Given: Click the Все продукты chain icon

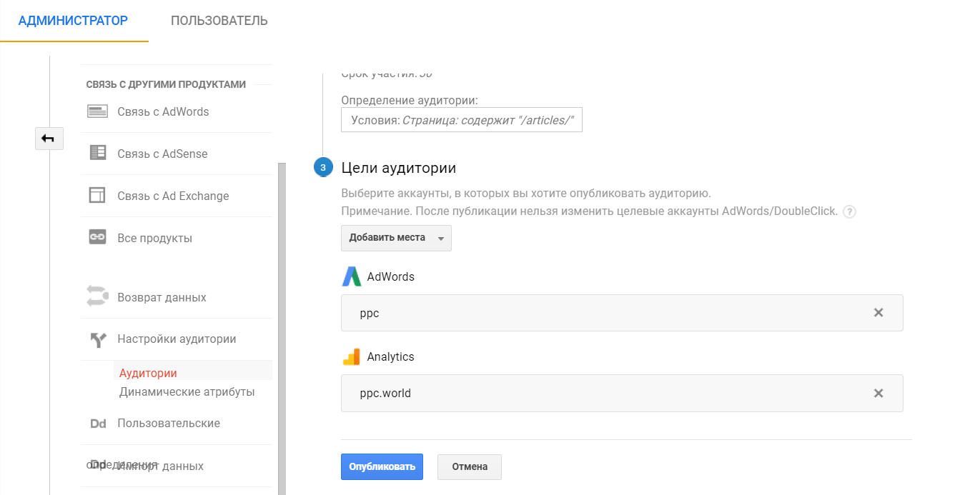Looking at the screenshot, I should click(97, 237).
